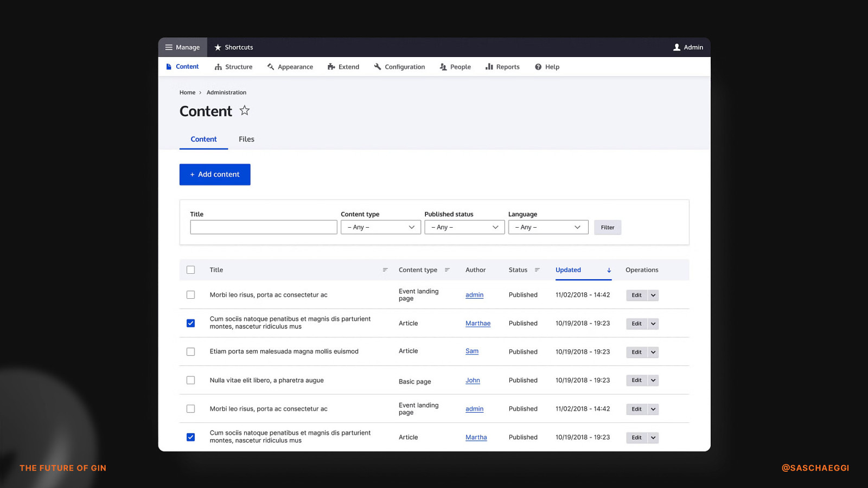Expand operations arrow for Martha's article row
This screenshot has height=488, width=868.
pyautogui.click(x=653, y=438)
